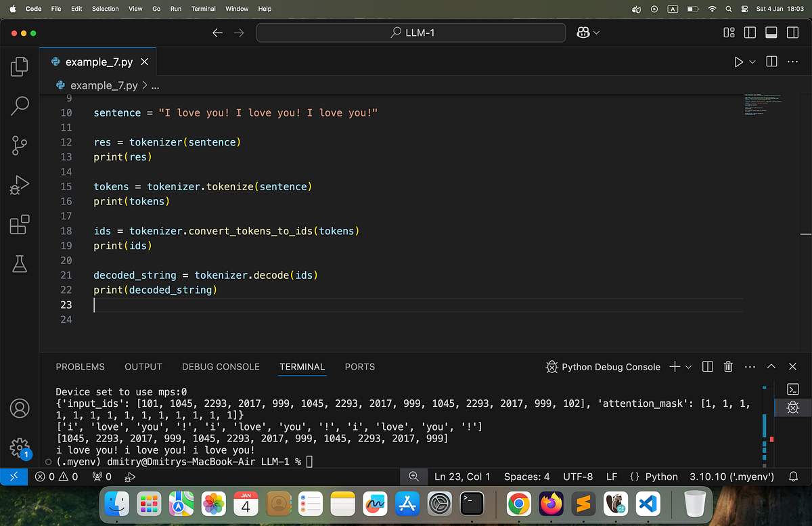Viewport: 812px width, 526px height.
Task: Open new terminal launch profile dropdown
Action: click(689, 367)
